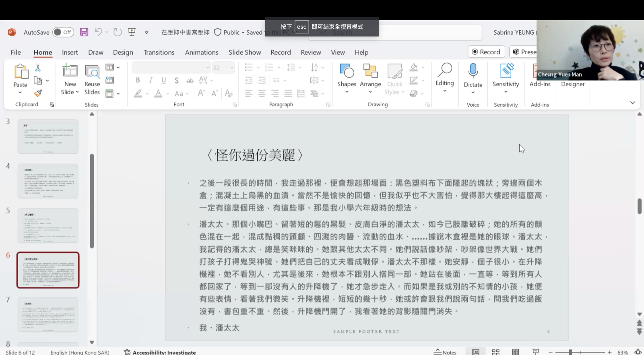The width and height of the screenshot is (644, 355).
Task: Open the Editing group dropdown
Action: [x=445, y=78]
